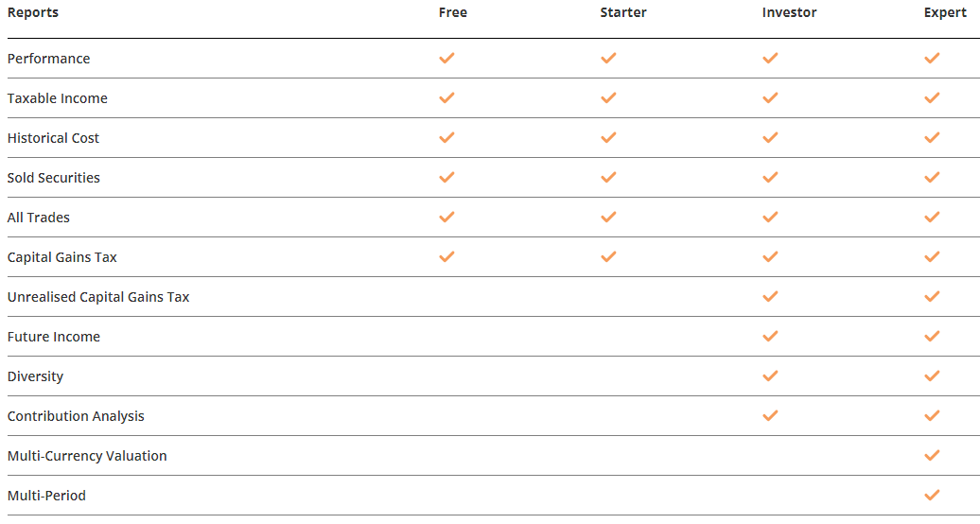Click Sold Securities checkmark in Expert column

click(932, 178)
